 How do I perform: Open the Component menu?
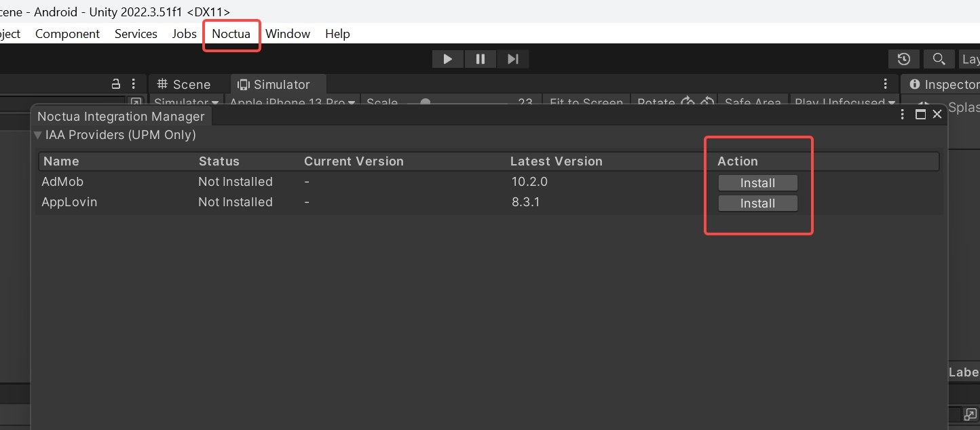[x=67, y=34]
